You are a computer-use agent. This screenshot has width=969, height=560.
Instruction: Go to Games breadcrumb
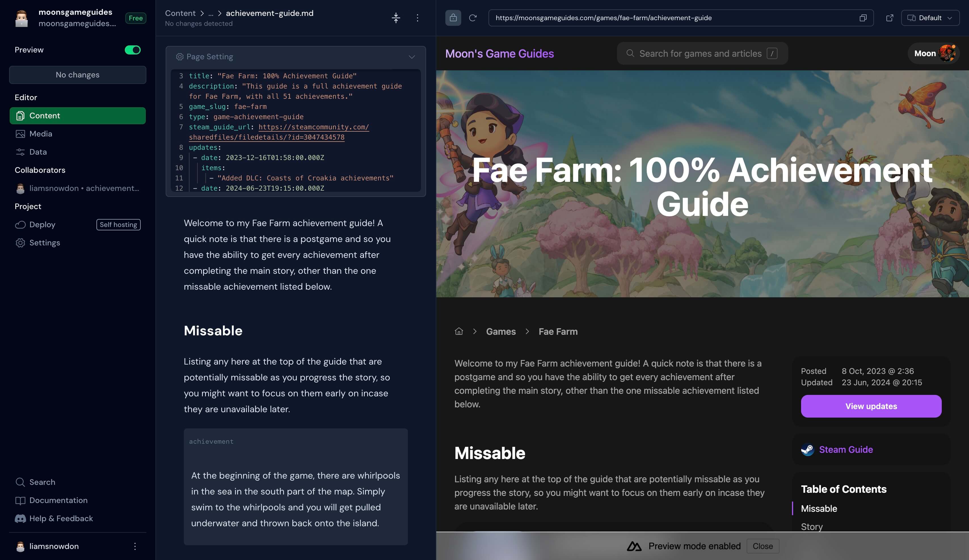click(x=501, y=332)
